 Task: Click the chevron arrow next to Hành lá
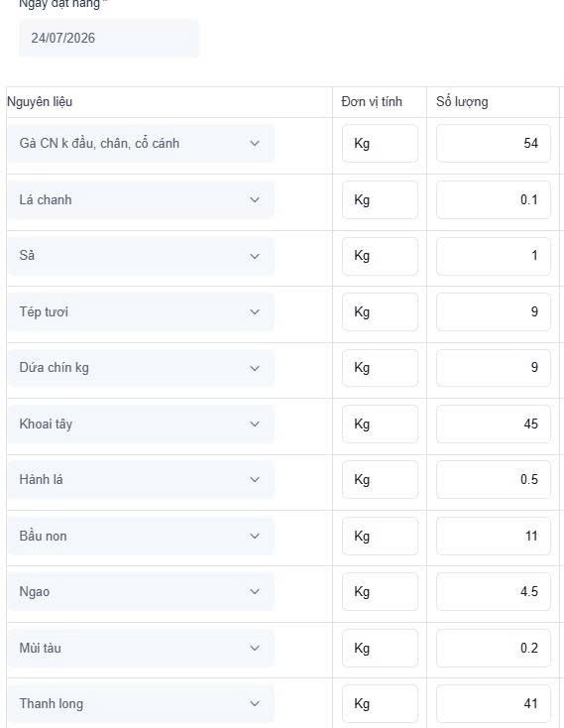pyautogui.click(x=255, y=480)
